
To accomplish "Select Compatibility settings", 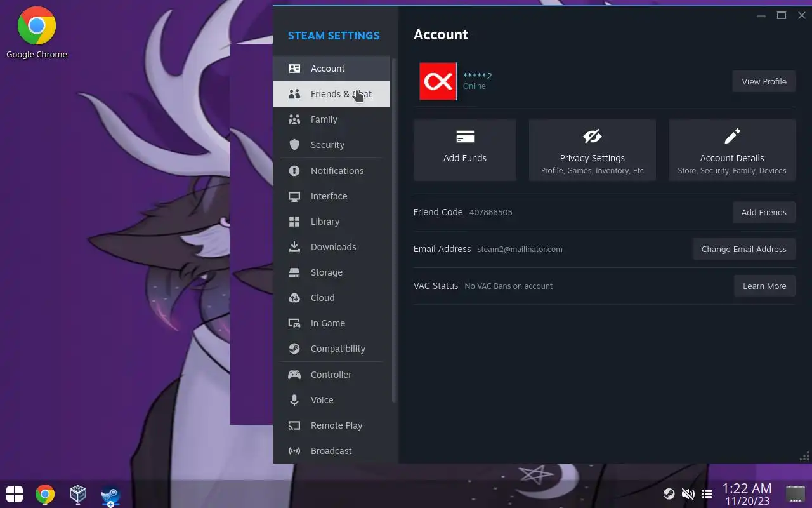I will click(x=331, y=349).
